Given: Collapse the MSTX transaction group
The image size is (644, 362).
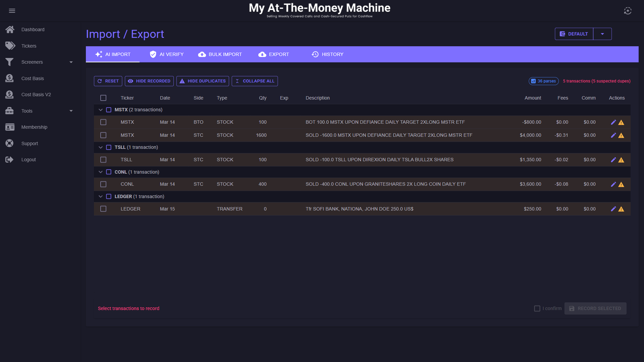Looking at the screenshot, I should 101,110.
